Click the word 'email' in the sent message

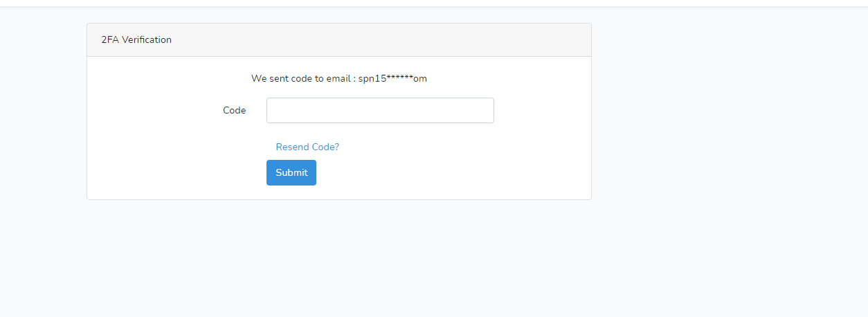tap(339, 78)
